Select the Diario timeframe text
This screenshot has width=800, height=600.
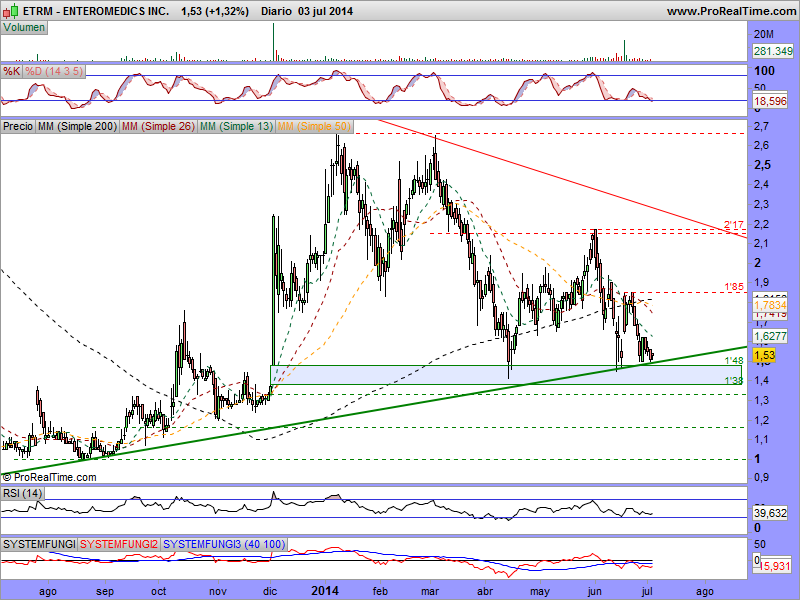click(x=276, y=11)
